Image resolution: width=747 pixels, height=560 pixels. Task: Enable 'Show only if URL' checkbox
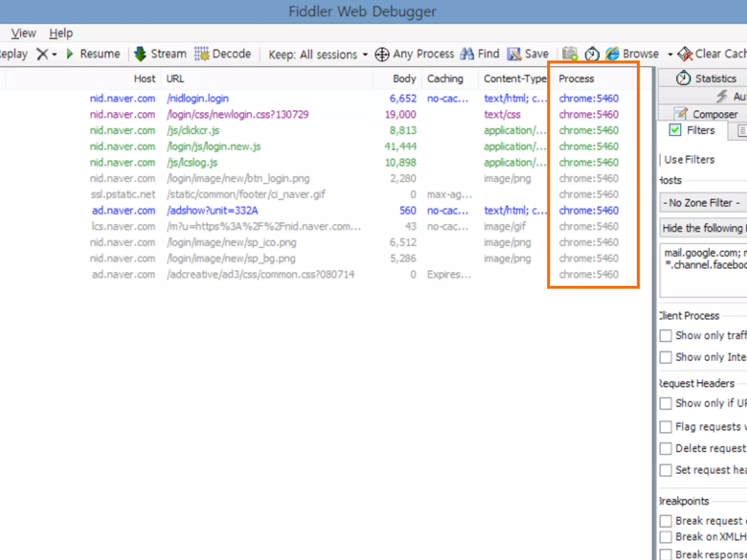coord(666,403)
